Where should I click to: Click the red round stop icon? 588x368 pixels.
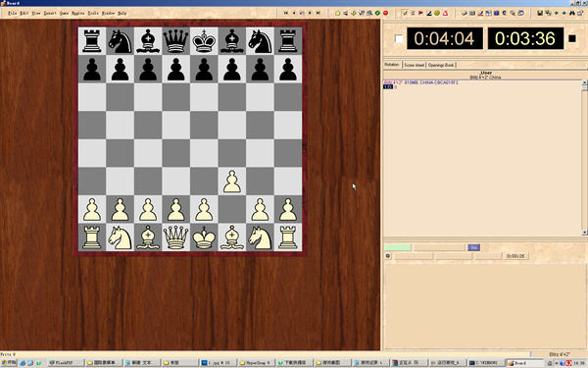385,13
